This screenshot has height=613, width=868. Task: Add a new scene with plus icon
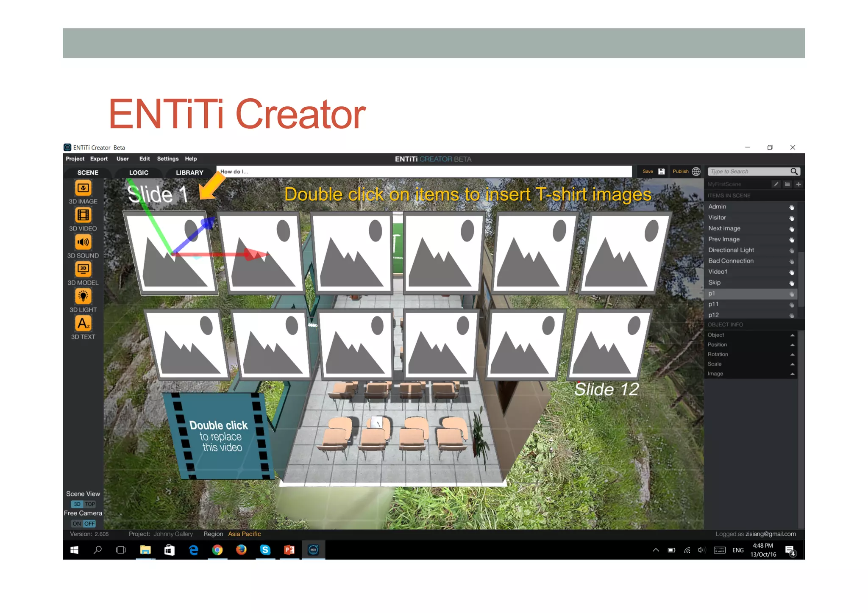coord(798,184)
